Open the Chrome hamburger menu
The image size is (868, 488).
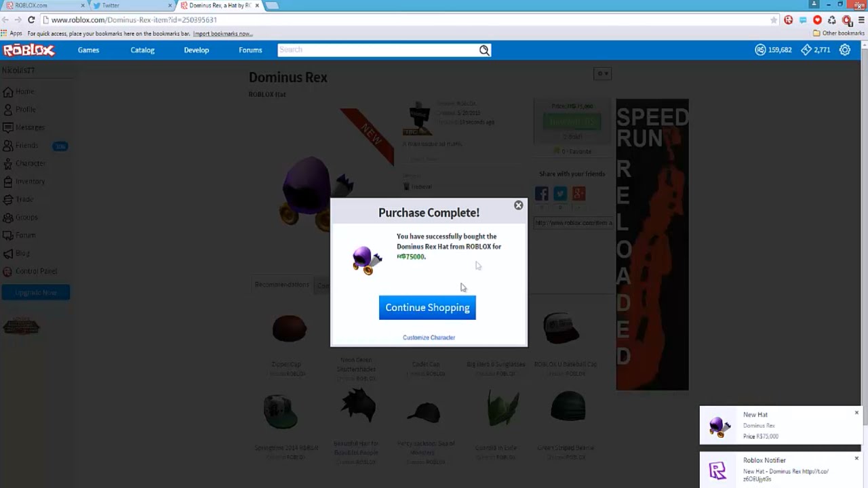pos(861,20)
